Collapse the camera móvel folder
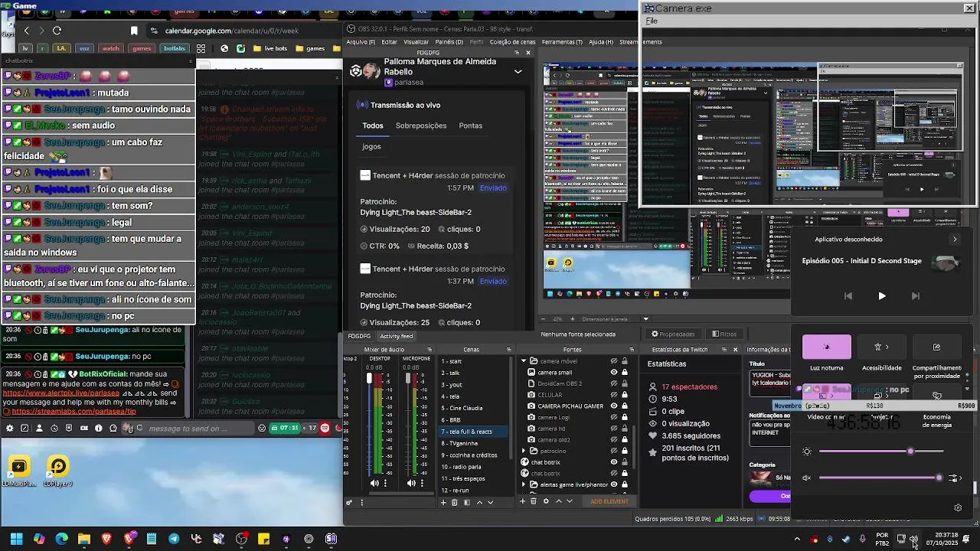The image size is (980, 551). coord(524,361)
